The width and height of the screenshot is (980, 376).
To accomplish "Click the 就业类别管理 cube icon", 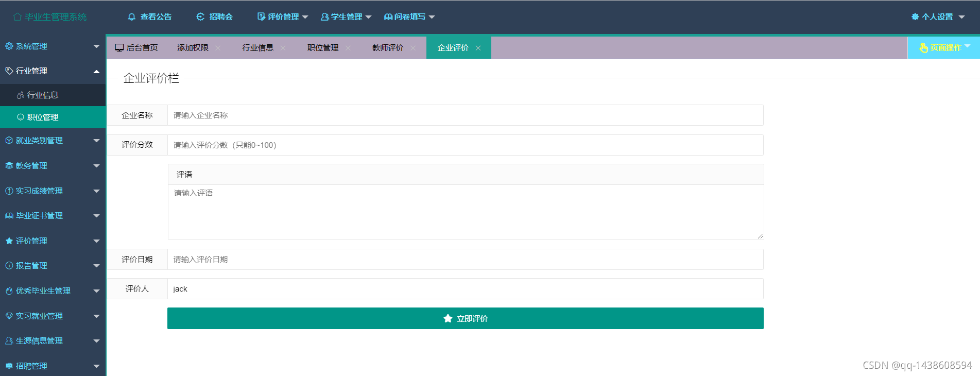I will point(9,141).
